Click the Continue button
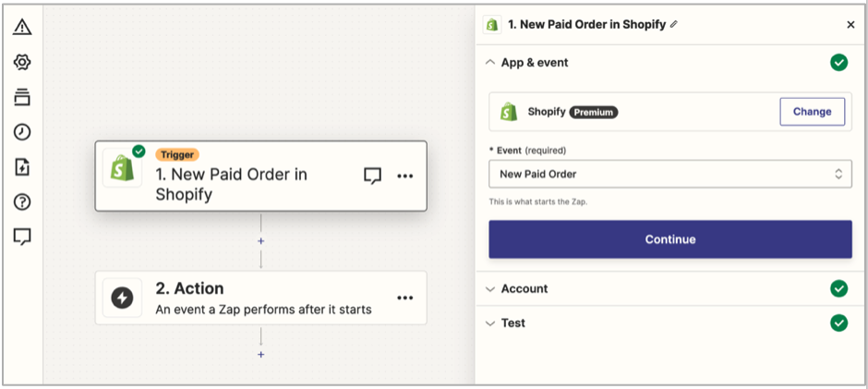Viewport: 868px width, 389px height. coord(670,239)
